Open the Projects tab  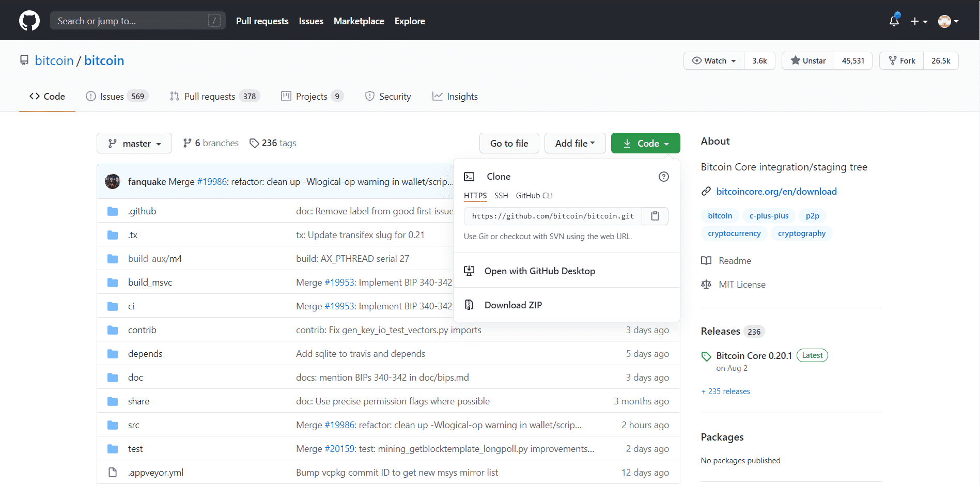[x=312, y=97]
